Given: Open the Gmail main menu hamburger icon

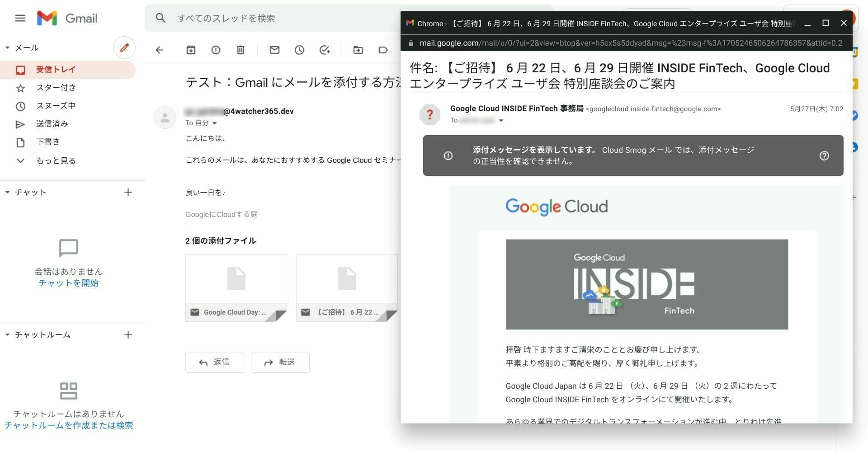Looking at the screenshot, I should pos(20,18).
